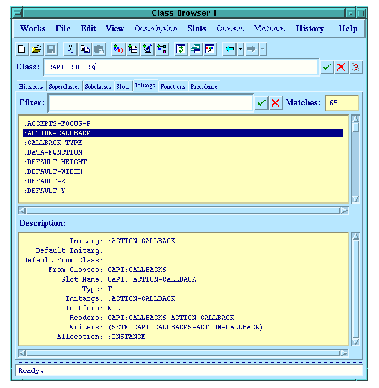Confirm the Class field with green checkmark
379x388 pixels.
[x=327, y=67]
